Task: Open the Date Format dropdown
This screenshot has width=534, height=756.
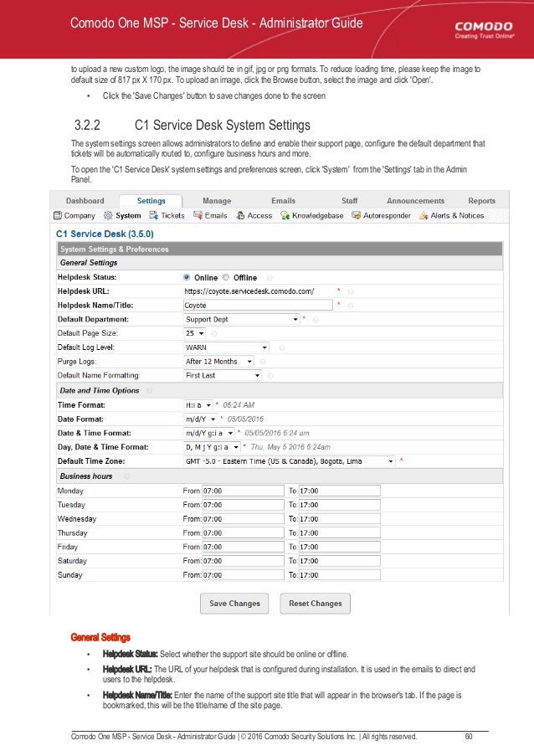Action: [201, 419]
